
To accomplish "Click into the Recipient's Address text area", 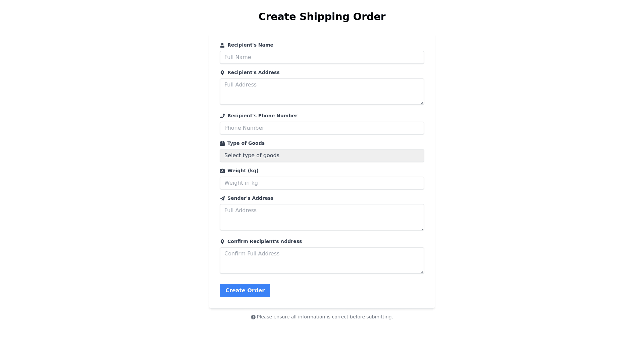I will click(x=322, y=92).
